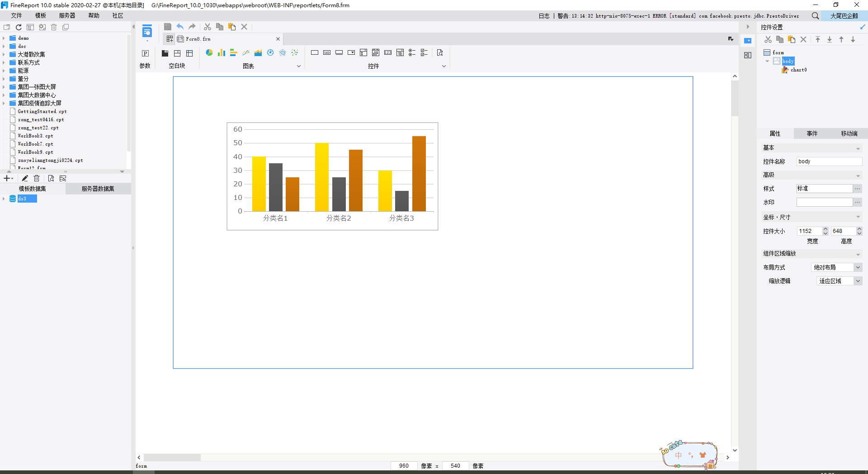The width and height of the screenshot is (868, 474).
Task: Expand the 集团大数据中心 folder
Action: click(x=4, y=95)
